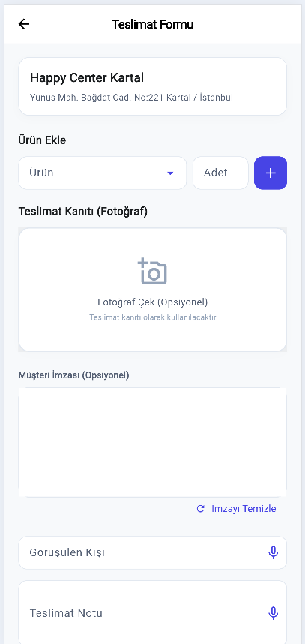Focus the Adet quantity field

point(220,173)
